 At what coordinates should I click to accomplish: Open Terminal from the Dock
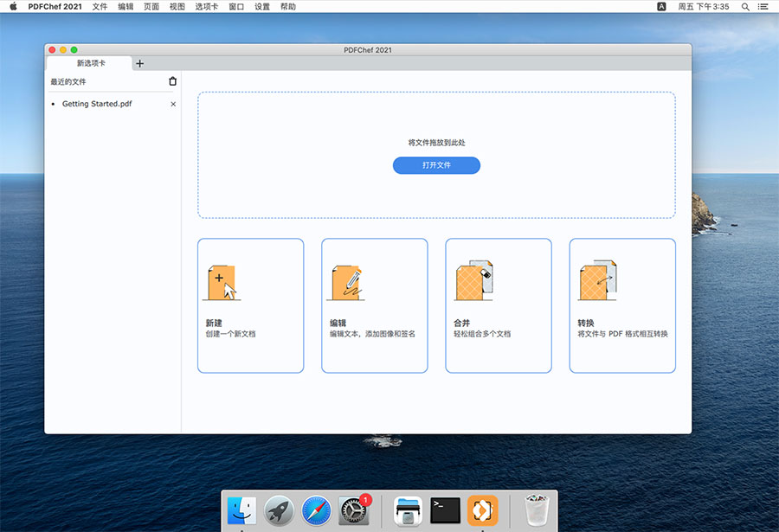click(445, 510)
